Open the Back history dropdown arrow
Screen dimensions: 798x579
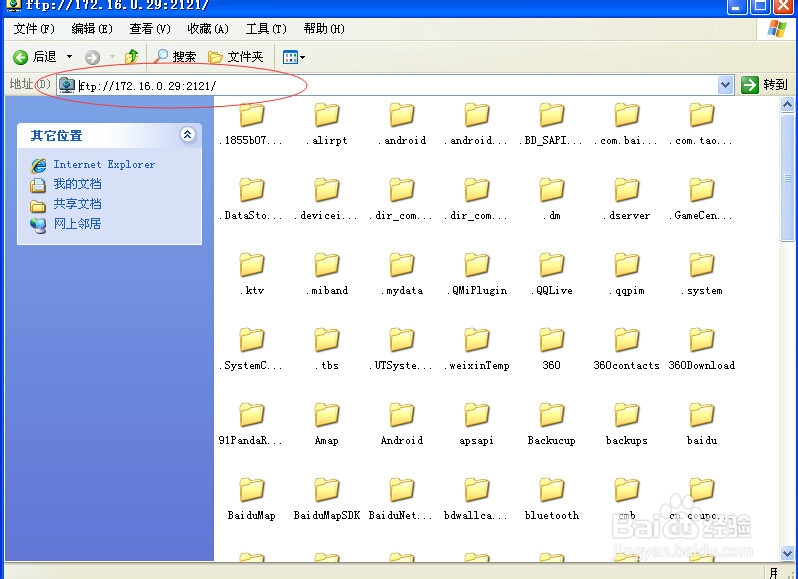tap(69, 57)
